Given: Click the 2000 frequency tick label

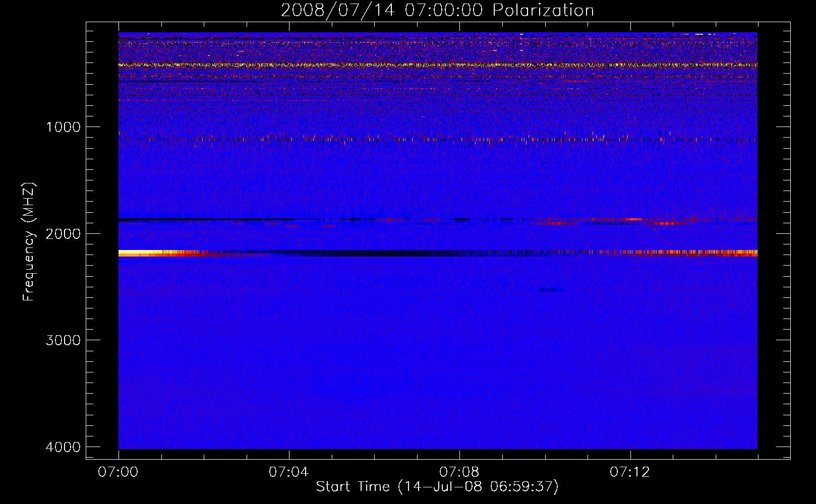Looking at the screenshot, I should point(63,234).
